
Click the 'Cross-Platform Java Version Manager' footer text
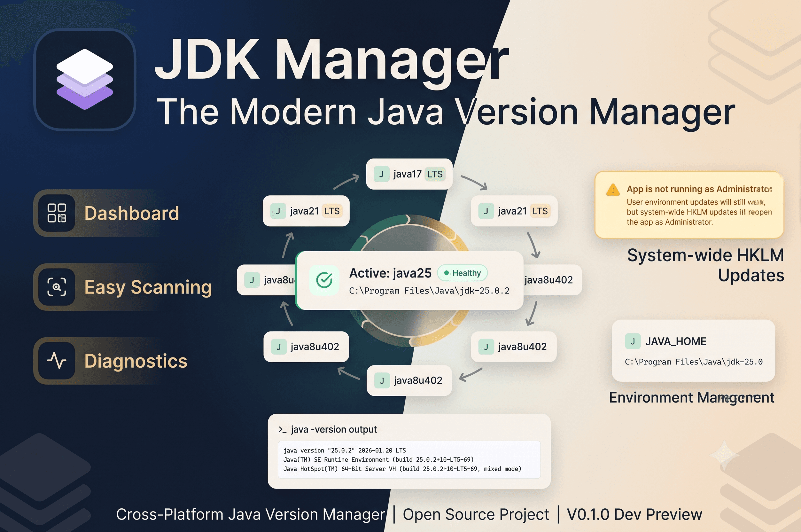point(251,514)
